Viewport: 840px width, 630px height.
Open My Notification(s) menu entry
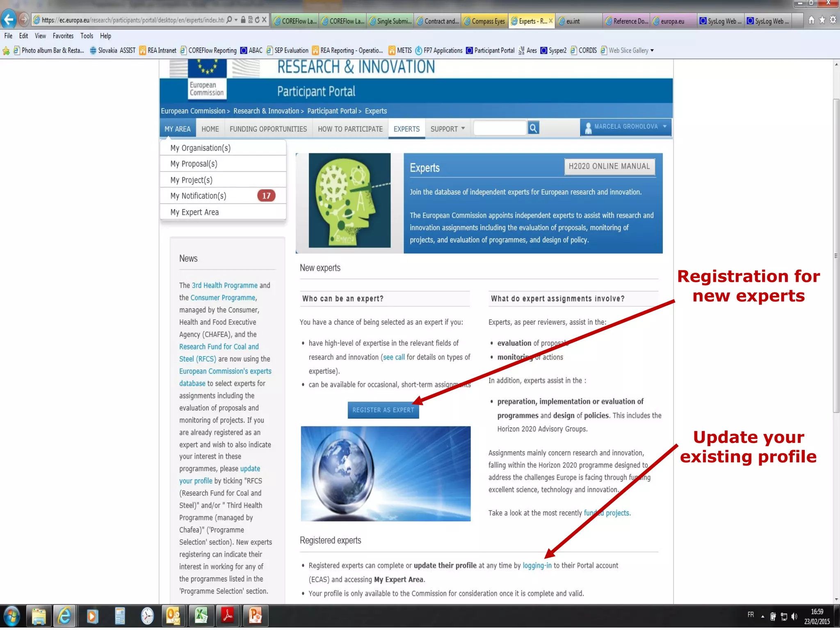(x=199, y=196)
